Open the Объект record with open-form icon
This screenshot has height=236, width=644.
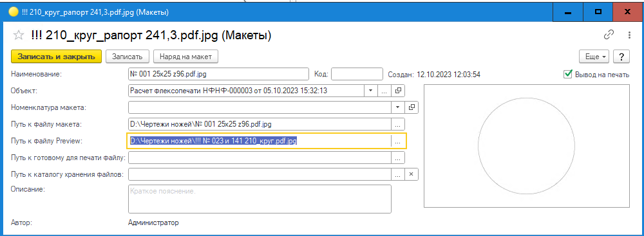(399, 90)
